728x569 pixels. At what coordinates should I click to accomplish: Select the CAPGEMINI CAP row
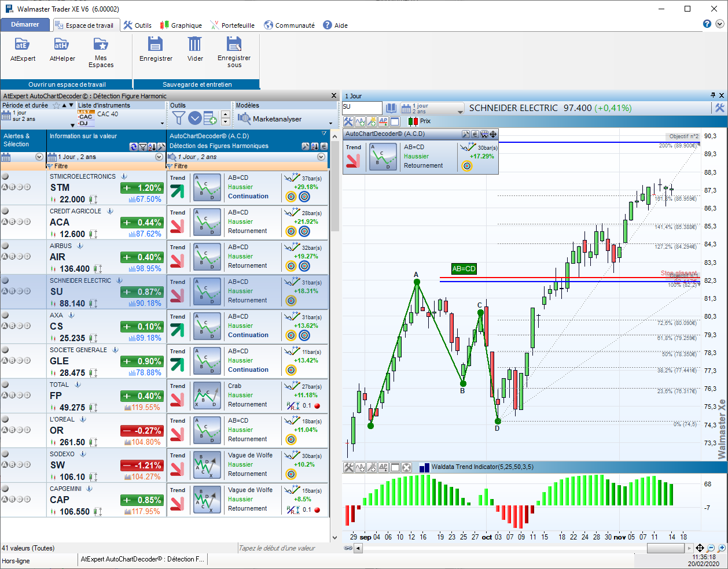(x=164, y=500)
